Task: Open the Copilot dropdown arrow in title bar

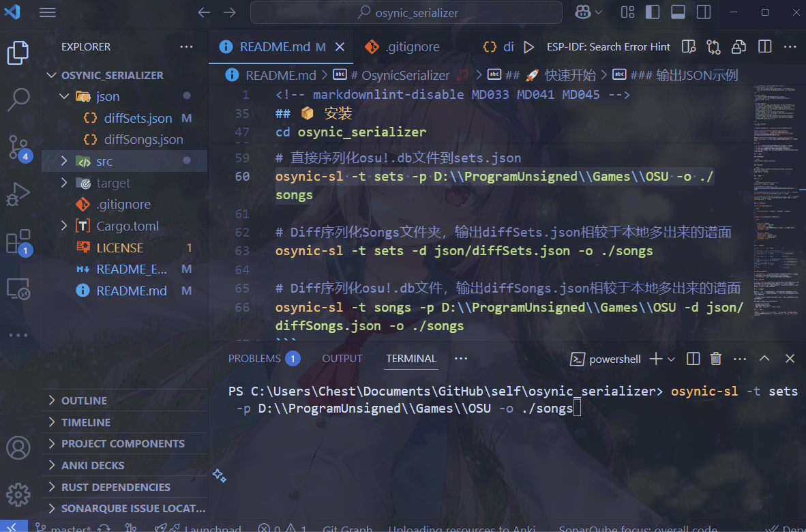Action: 598,12
